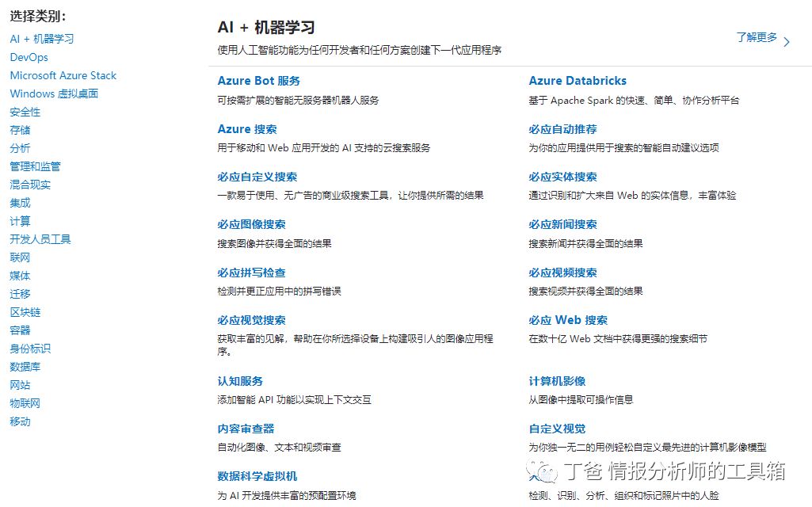Screen dimensions: 812x507
Task: Open Azure Bot 服务 product link
Action: pyautogui.click(x=259, y=81)
